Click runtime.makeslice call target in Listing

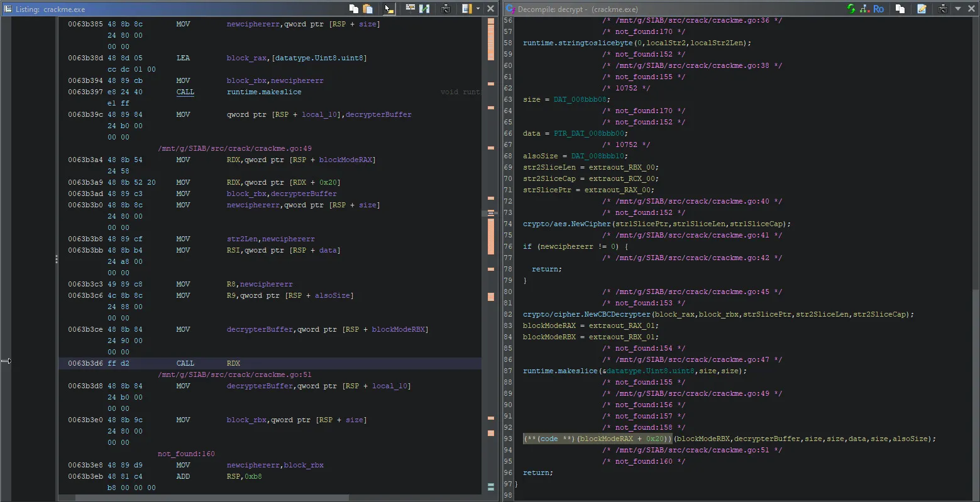[264, 92]
